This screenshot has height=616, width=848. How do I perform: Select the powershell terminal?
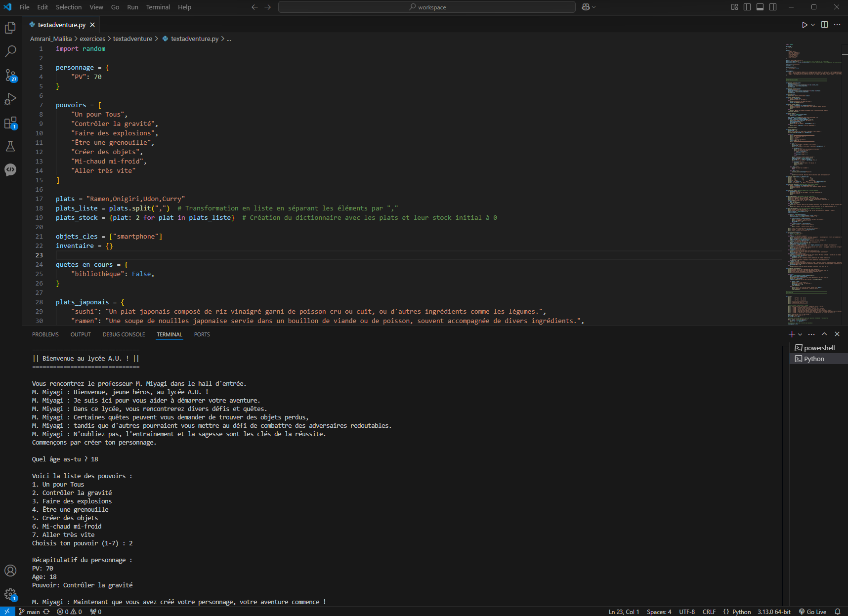pos(819,348)
